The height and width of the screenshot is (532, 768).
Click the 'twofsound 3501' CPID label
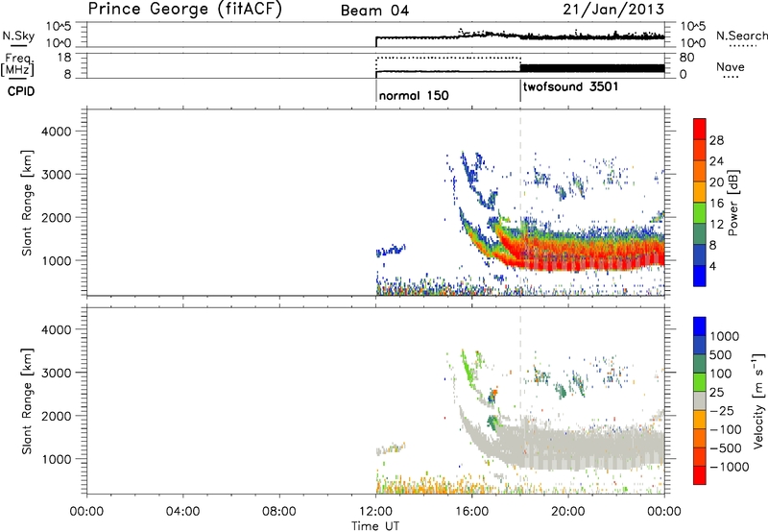tap(570, 86)
